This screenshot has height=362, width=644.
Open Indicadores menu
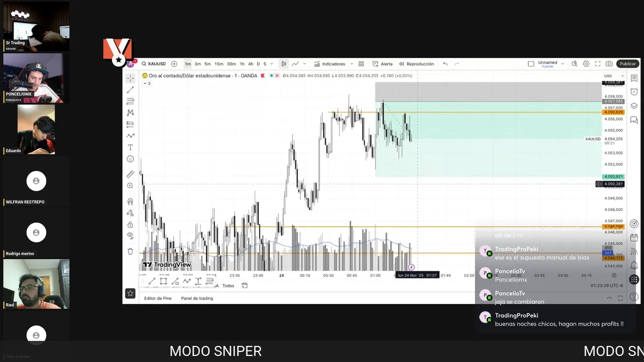pos(330,64)
